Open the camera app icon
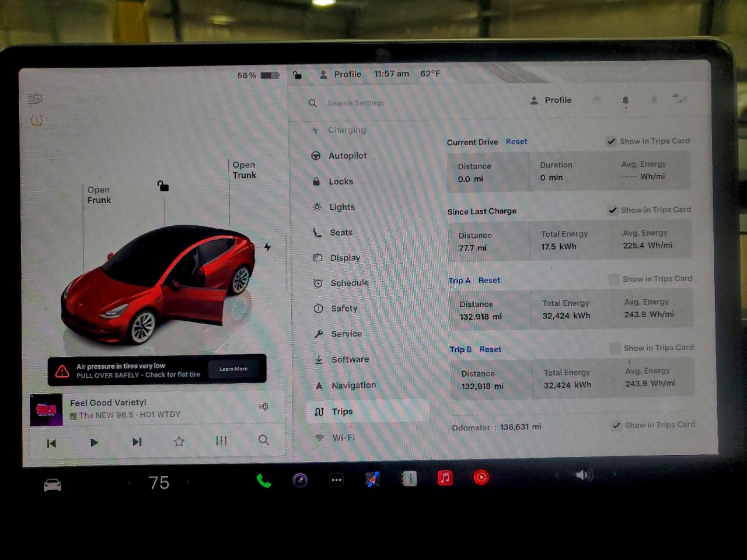The image size is (747, 560). [x=300, y=481]
